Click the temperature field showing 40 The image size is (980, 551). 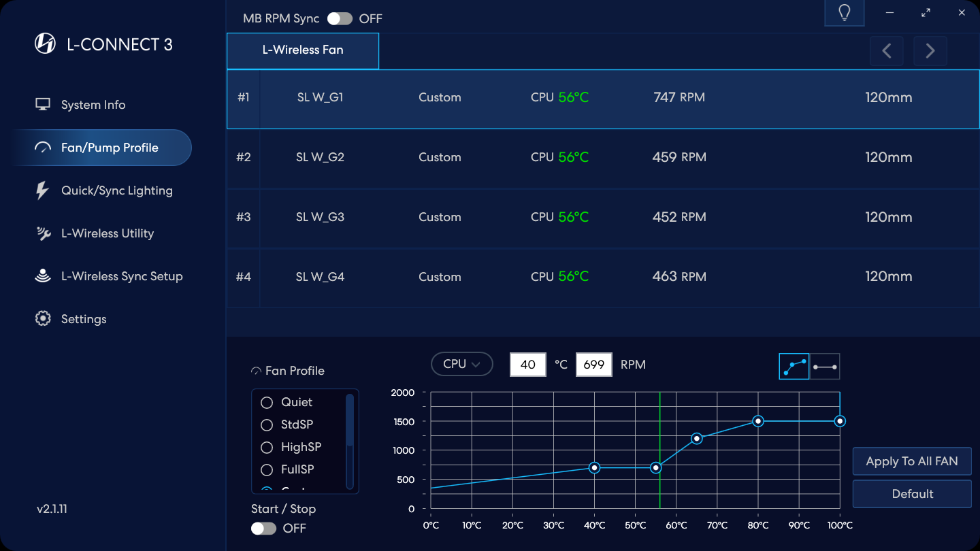point(528,365)
